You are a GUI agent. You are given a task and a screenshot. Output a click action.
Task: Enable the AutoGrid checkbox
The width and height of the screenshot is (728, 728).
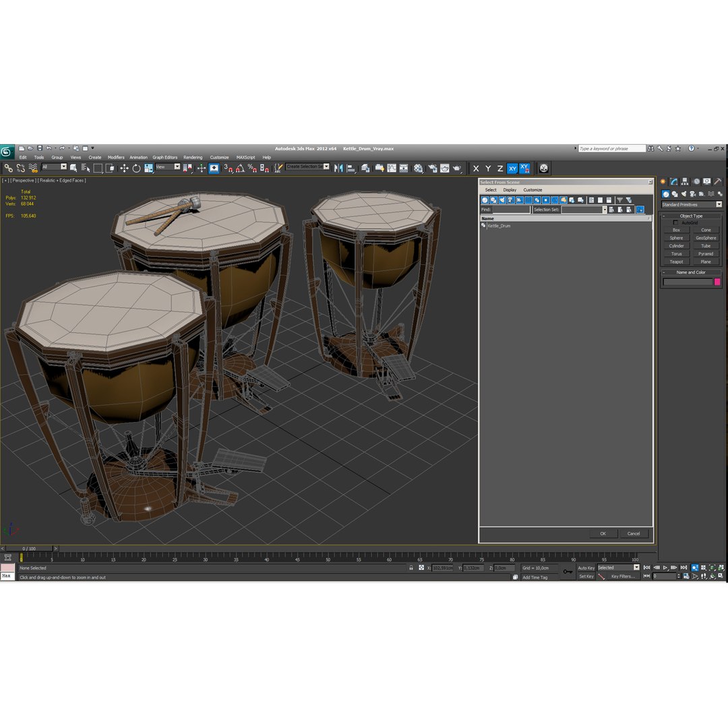point(675,223)
